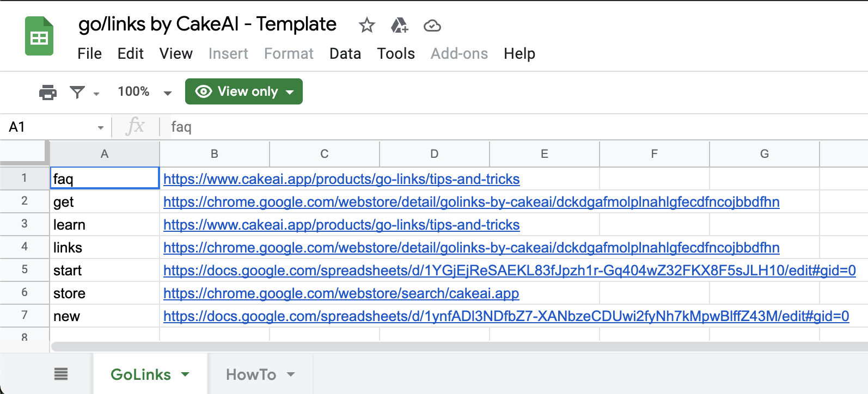This screenshot has width=868, height=394.
Task: Open the Format menu
Action: pos(289,53)
